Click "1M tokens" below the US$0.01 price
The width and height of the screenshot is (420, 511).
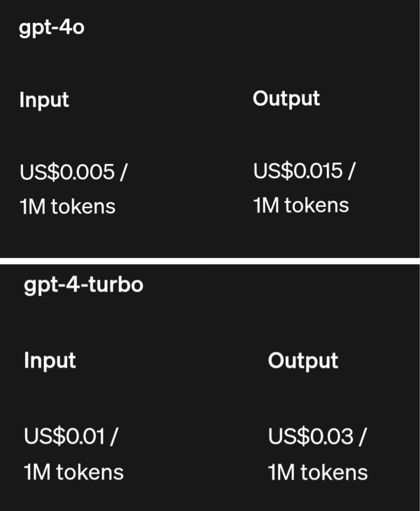[73, 472]
